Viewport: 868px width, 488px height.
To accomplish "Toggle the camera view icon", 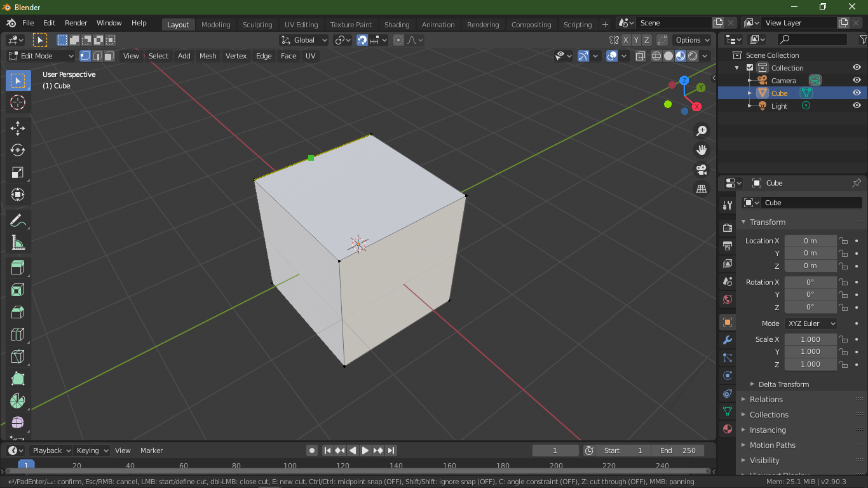I will 702,170.
